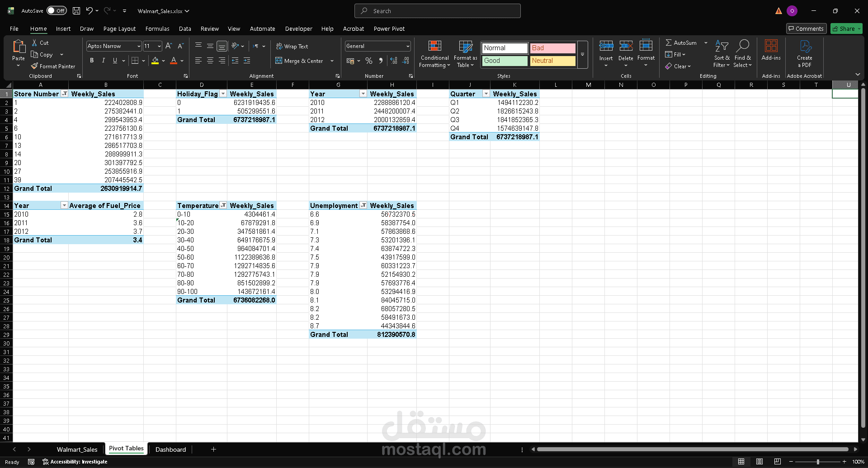Click the Save icon in title bar

pyautogui.click(x=76, y=11)
